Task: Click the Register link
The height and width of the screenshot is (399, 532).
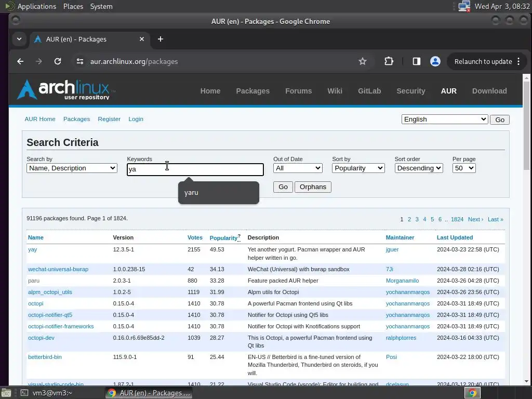Action: (109, 119)
